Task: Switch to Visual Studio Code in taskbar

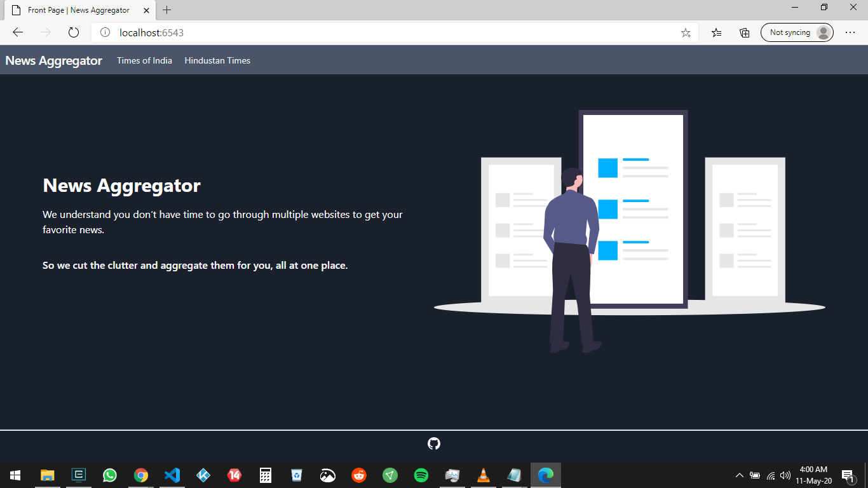Action: [x=172, y=475]
